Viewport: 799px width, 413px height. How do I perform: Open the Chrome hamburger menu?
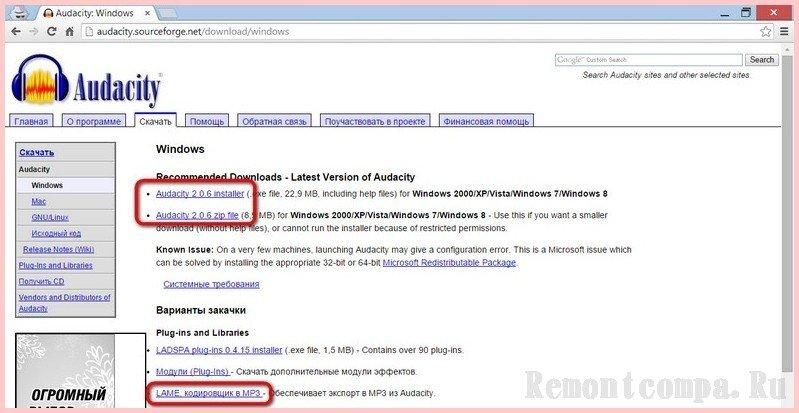pyautogui.click(x=784, y=32)
